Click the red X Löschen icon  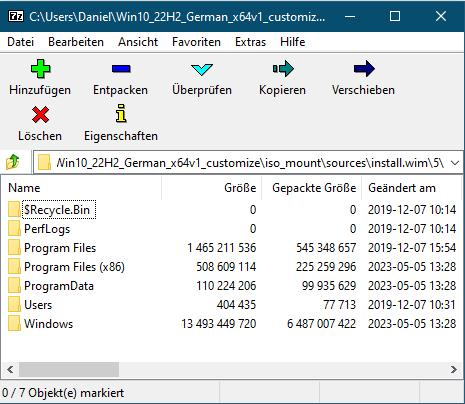(x=40, y=115)
